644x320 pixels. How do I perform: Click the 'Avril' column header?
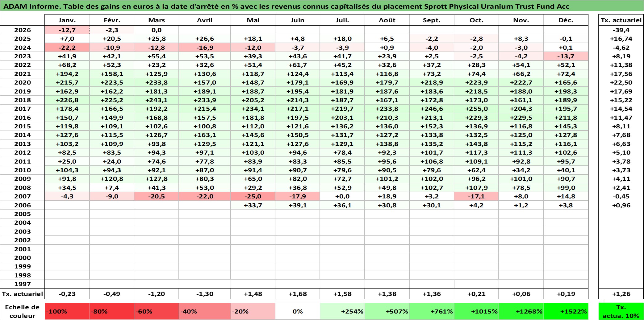click(205, 20)
